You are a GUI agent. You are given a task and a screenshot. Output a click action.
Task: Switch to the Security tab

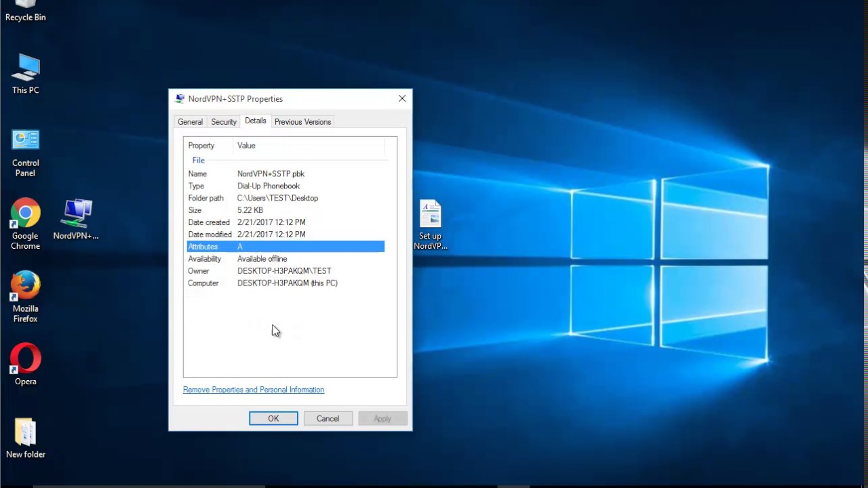click(x=224, y=122)
